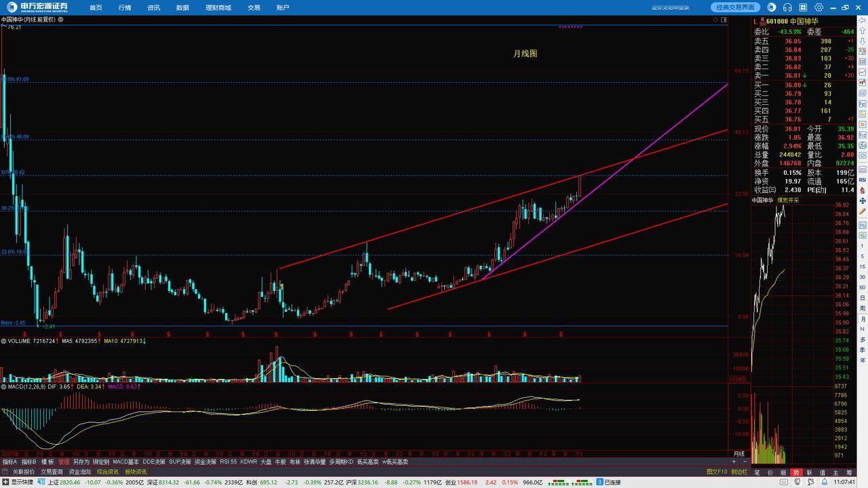Viewport: 868px width, 488px height.
Task: Select 笔 tab under intraday chart
Action: tap(757, 472)
